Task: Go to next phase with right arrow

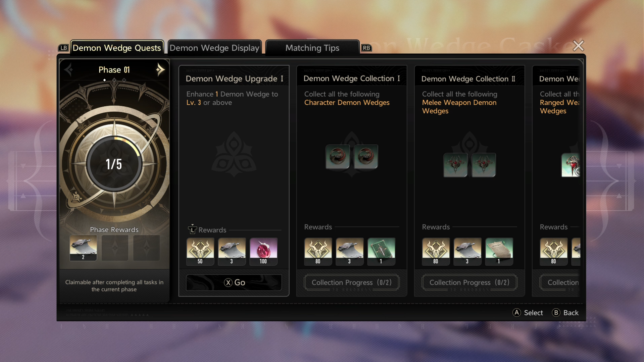Action: coord(160,69)
